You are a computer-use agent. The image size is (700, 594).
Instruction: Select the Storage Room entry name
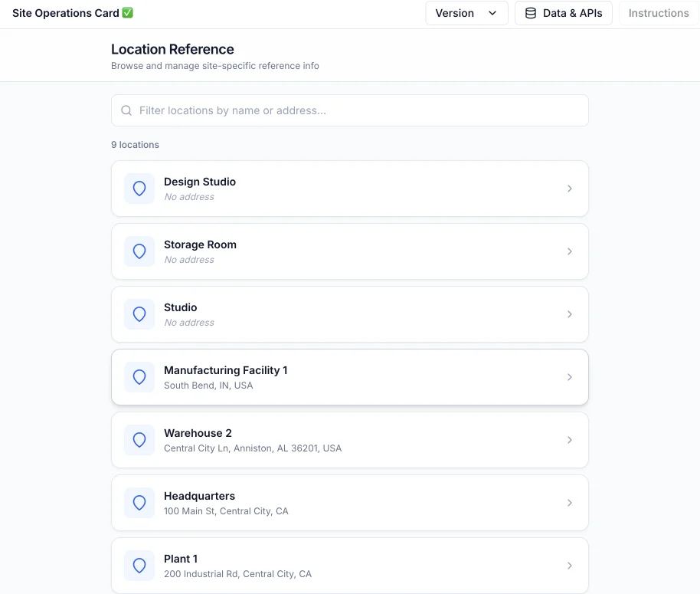tap(200, 244)
